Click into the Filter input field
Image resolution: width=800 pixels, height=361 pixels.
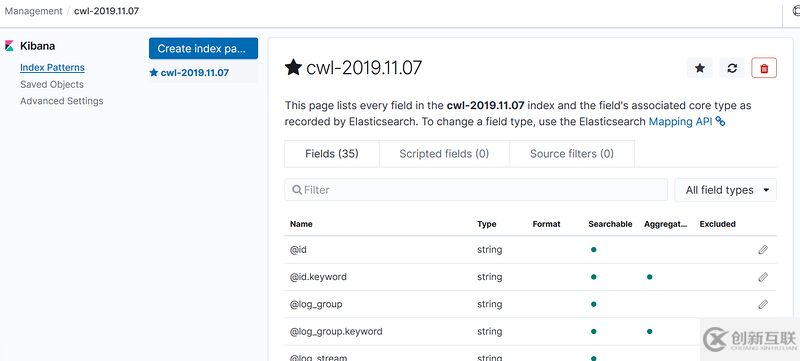pos(476,190)
